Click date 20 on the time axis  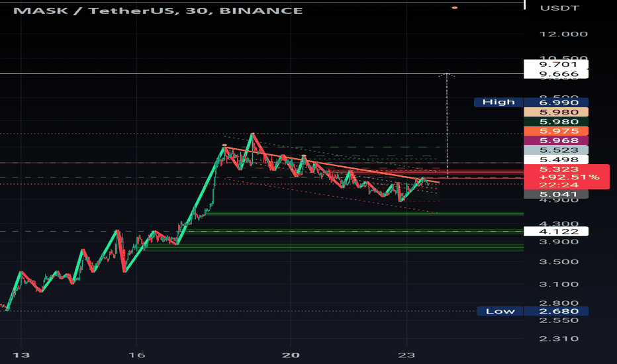click(291, 355)
